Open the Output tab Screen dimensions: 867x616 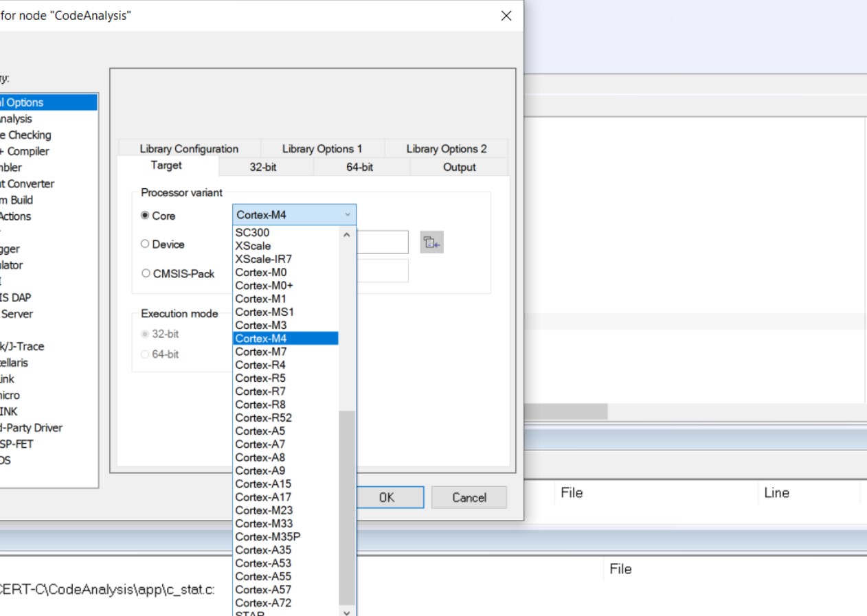coord(459,167)
